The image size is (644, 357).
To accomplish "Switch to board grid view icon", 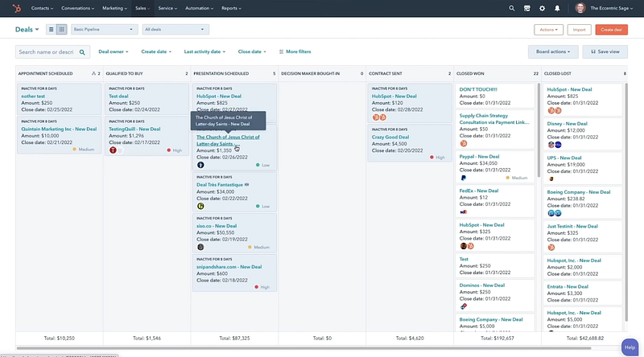I will pos(62,30).
